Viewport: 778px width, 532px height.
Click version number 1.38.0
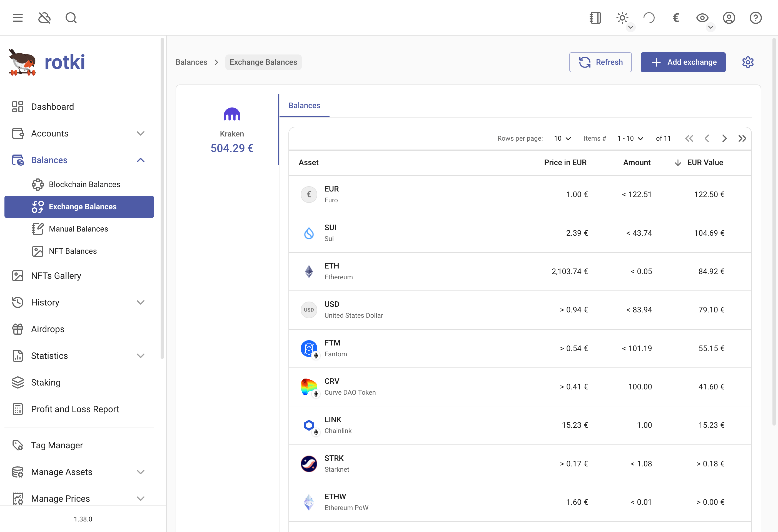pos(83,519)
